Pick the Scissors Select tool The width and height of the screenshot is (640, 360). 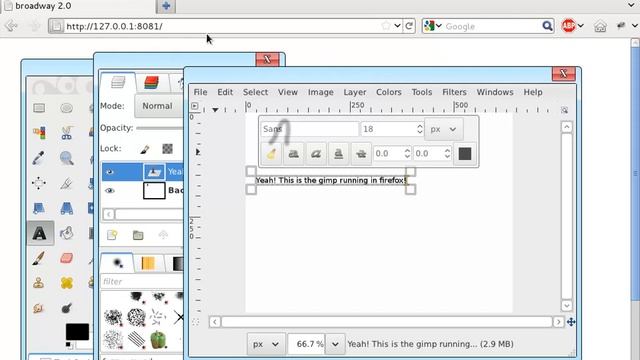[67, 133]
